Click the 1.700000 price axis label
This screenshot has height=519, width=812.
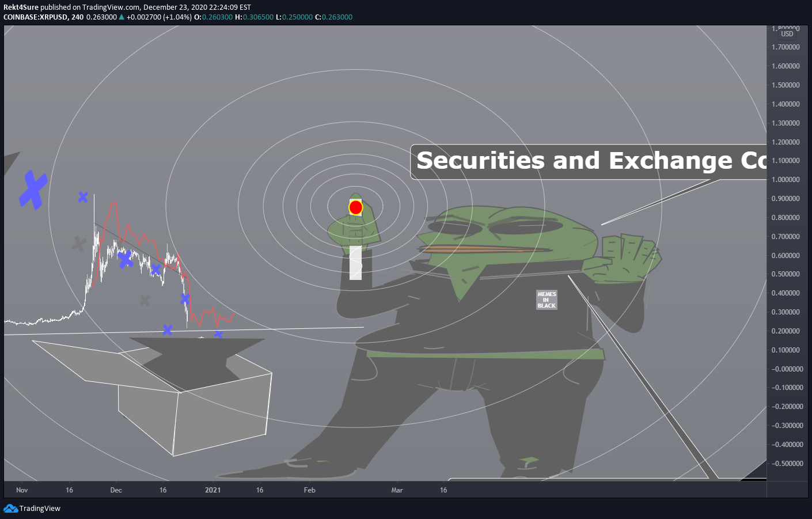[x=786, y=47]
